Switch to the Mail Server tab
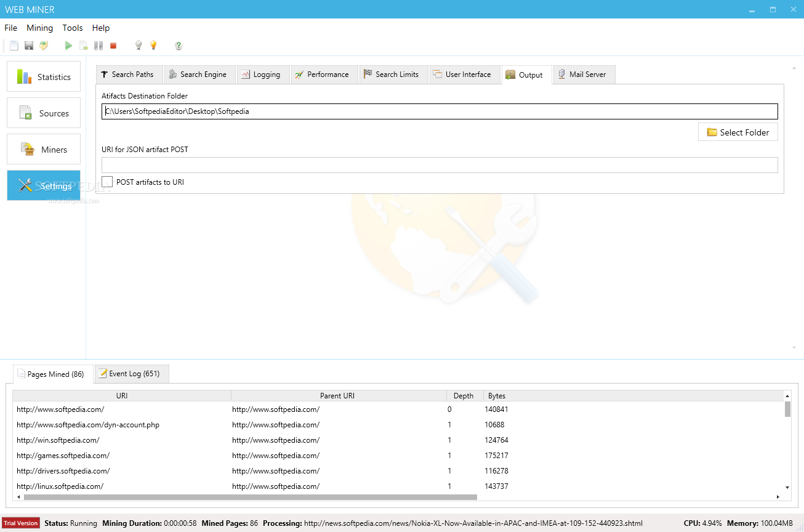 click(584, 75)
